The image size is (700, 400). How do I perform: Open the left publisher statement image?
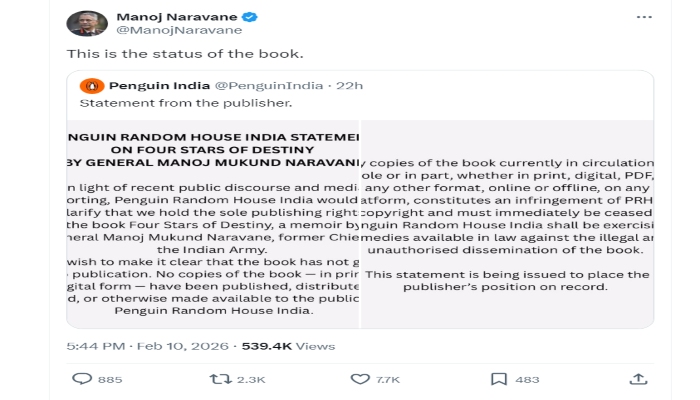(213, 223)
